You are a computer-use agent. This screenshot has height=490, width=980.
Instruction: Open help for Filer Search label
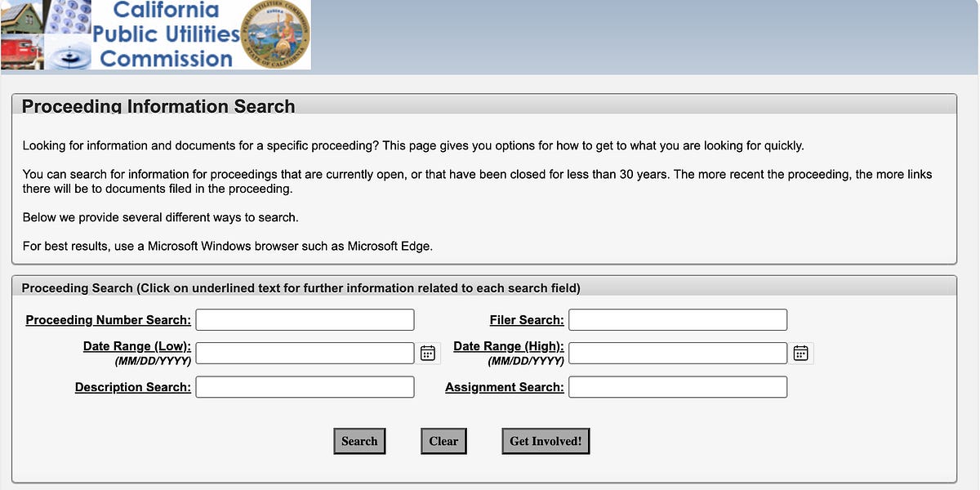click(527, 320)
